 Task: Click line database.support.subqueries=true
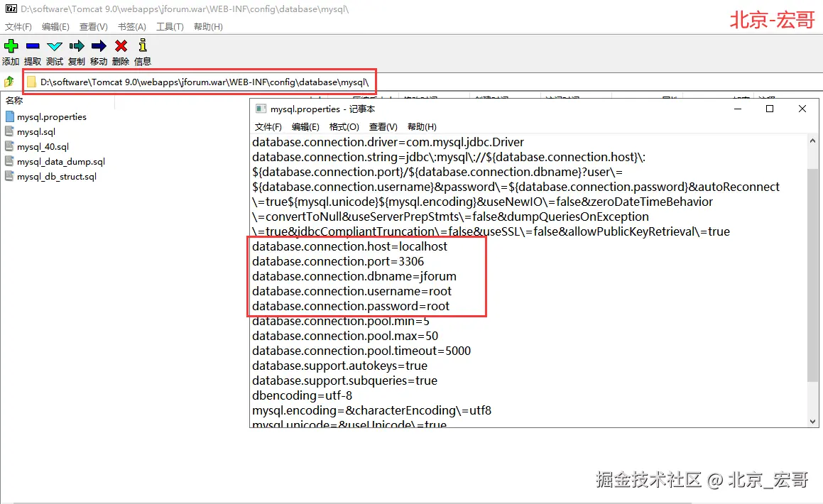click(344, 380)
